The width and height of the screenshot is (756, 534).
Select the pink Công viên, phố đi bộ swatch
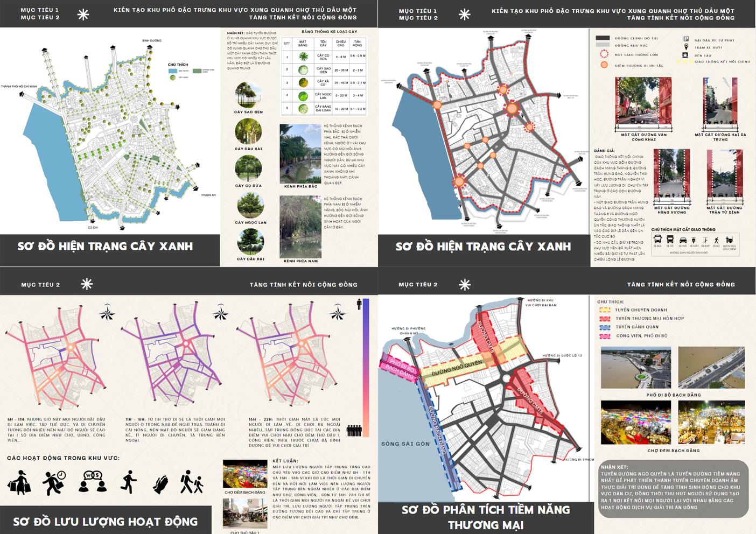point(604,336)
